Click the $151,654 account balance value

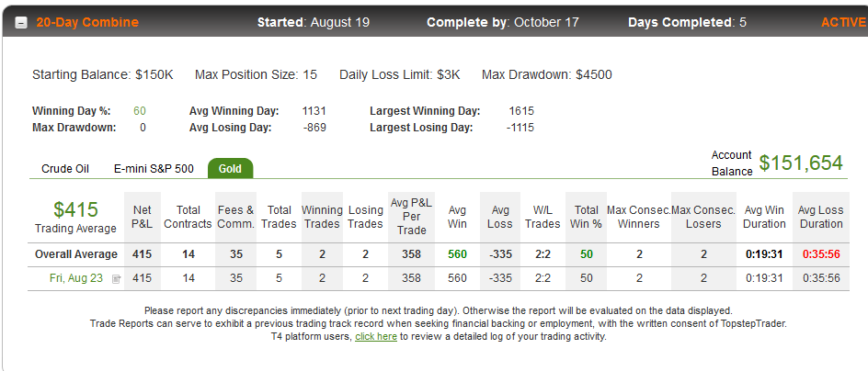(x=801, y=163)
